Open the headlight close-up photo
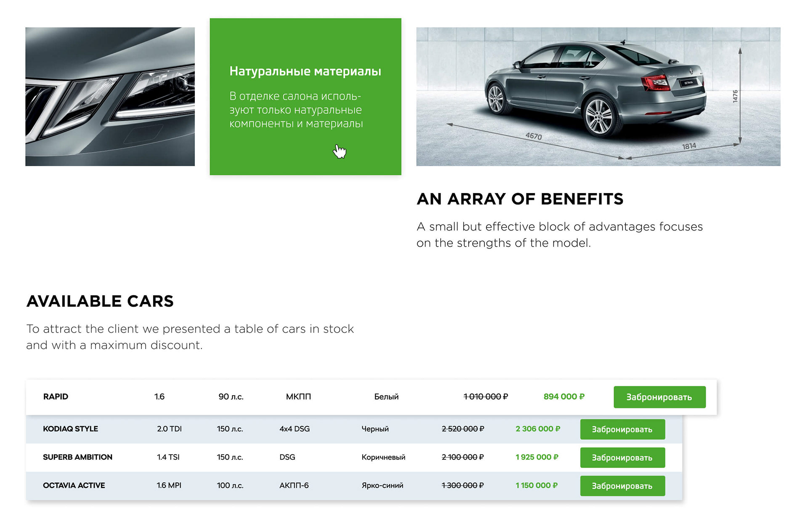This screenshot has height=532, width=808. coord(110,97)
